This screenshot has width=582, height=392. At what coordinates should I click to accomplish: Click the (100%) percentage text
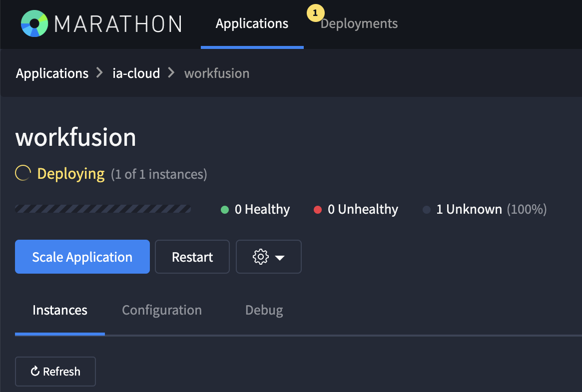(527, 209)
